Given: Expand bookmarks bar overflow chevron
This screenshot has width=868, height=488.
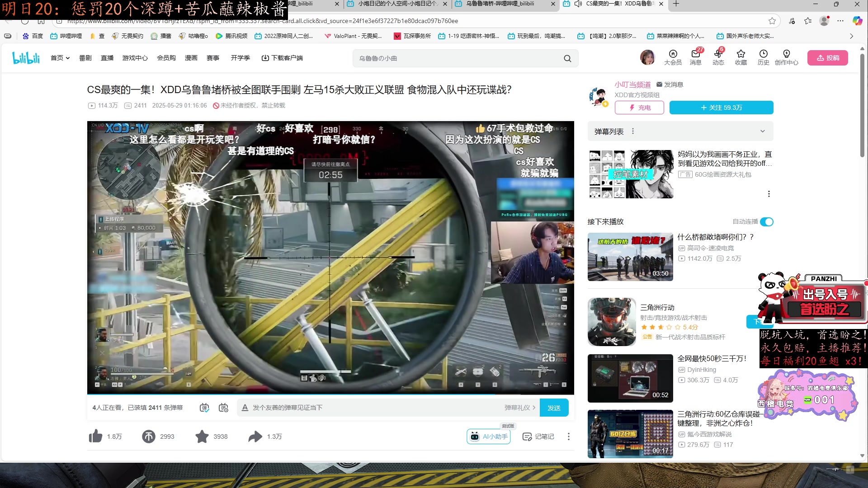Looking at the screenshot, I should (852, 36).
